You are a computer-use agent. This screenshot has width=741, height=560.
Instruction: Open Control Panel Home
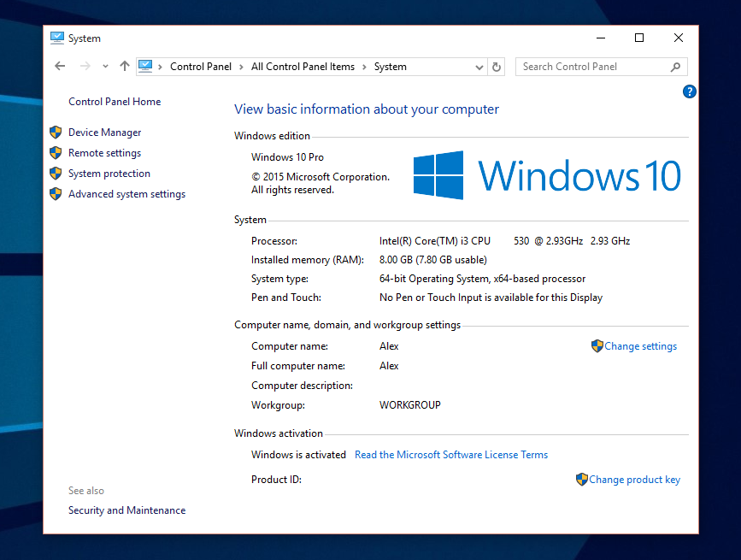pyautogui.click(x=115, y=102)
